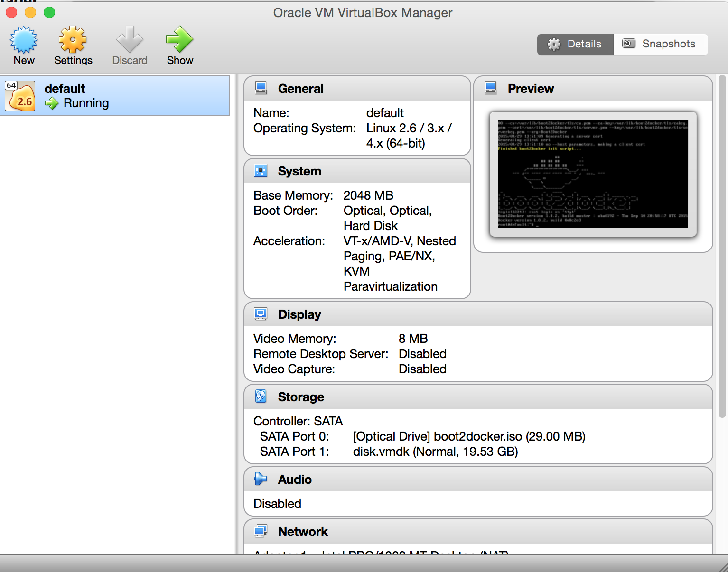The image size is (728, 572).
Task: Click the Discard toolbar label
Action: coord(130,61)
